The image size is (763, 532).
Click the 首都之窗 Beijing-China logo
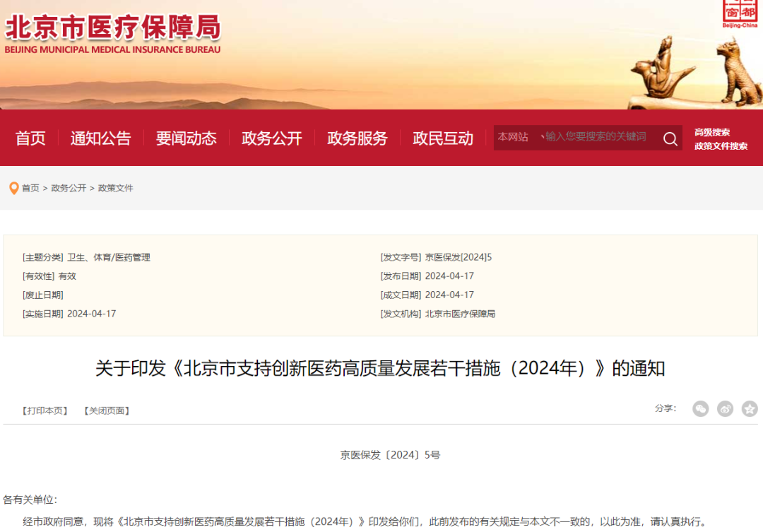[x=740, y=13]
